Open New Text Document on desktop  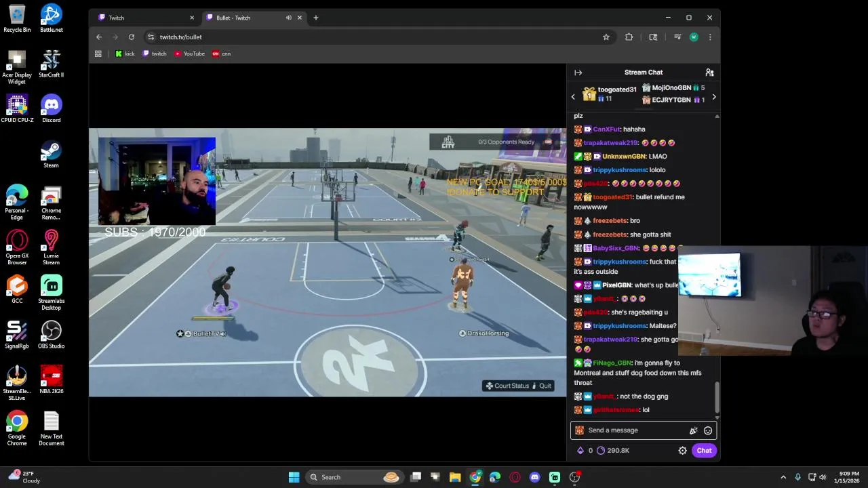pyautogui.click(x=52, y=429)
